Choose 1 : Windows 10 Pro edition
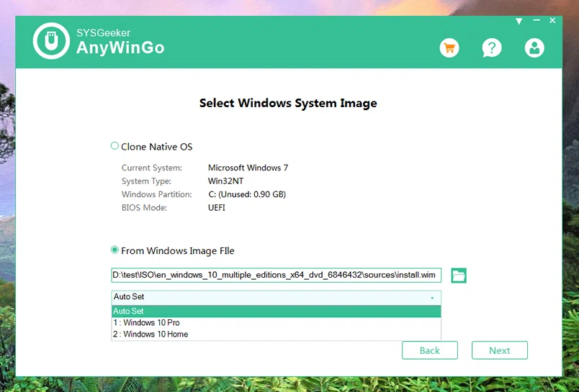Viewport: 579px width, 392px height. point(276,323)
